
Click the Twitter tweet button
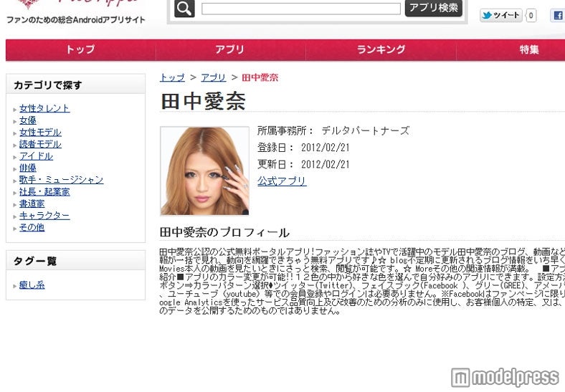(501, 15)
